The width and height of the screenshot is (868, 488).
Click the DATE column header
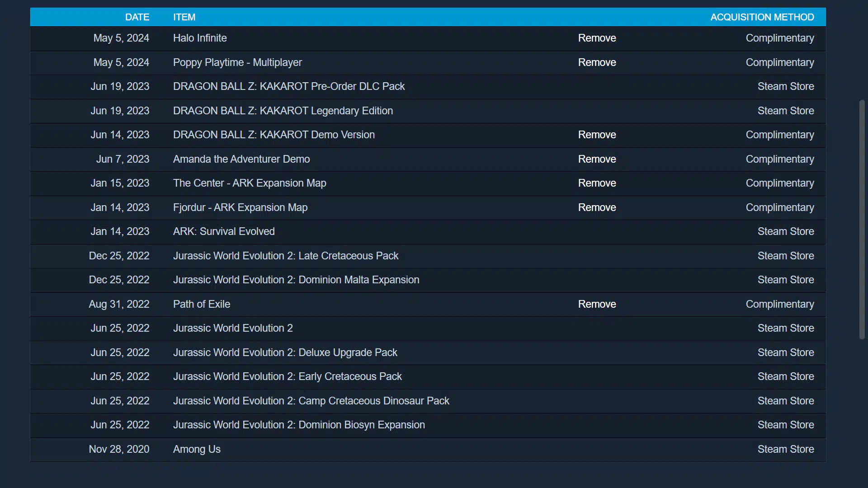[137, 17]
